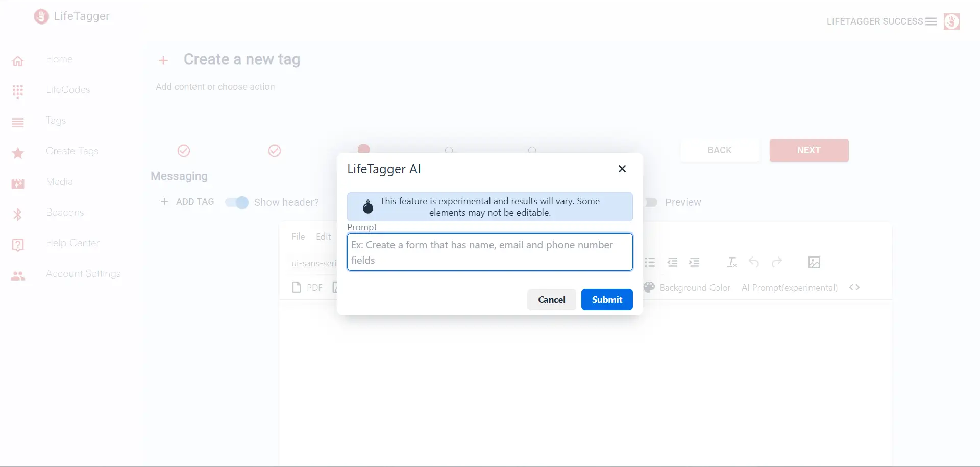
Task: Click the second completed step checkmark
Action: [x=275, y=151]
